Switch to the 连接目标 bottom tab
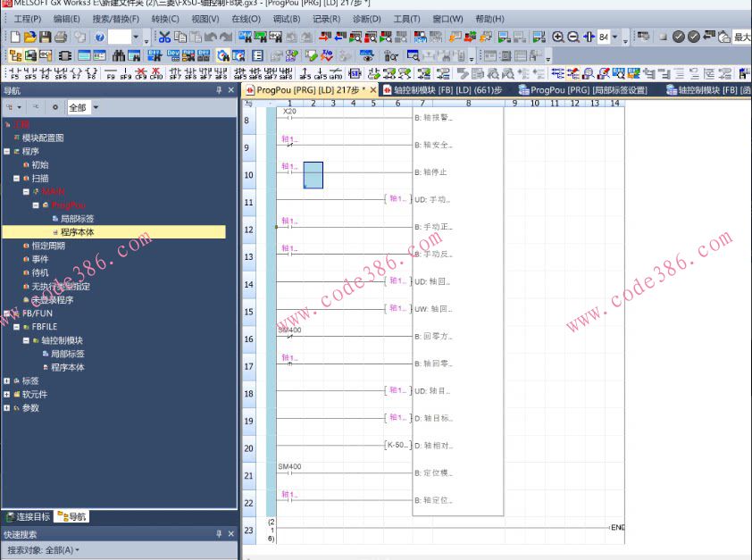The image size is (752, 560). pos(27,516)
